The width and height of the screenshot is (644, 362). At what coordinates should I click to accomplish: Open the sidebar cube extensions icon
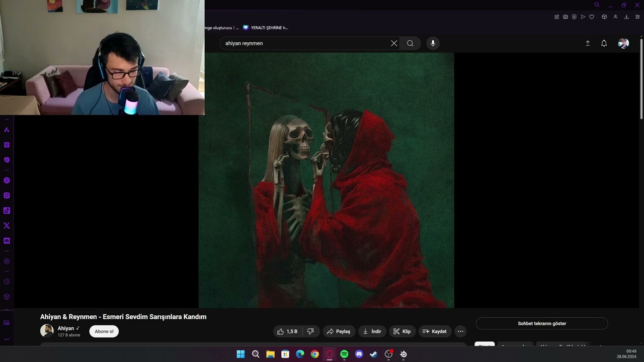click(7, 297)
